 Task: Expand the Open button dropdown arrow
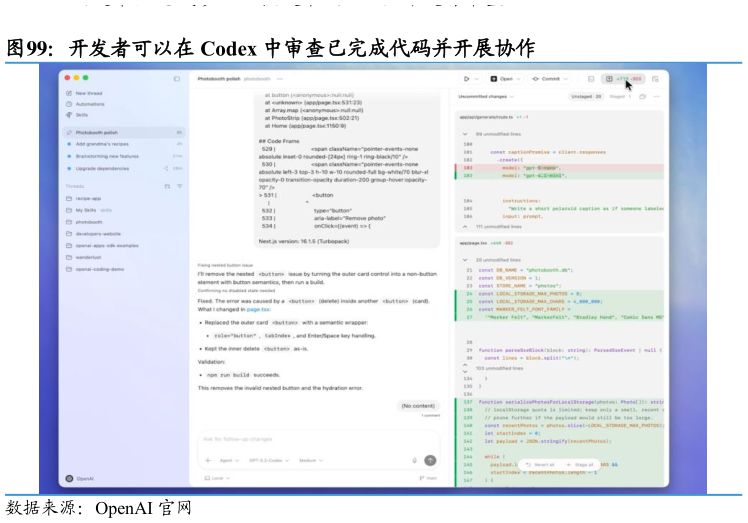519,79
